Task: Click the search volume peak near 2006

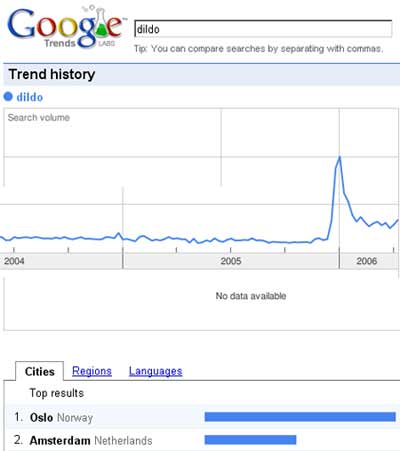Action: click(x=339, y=157)
